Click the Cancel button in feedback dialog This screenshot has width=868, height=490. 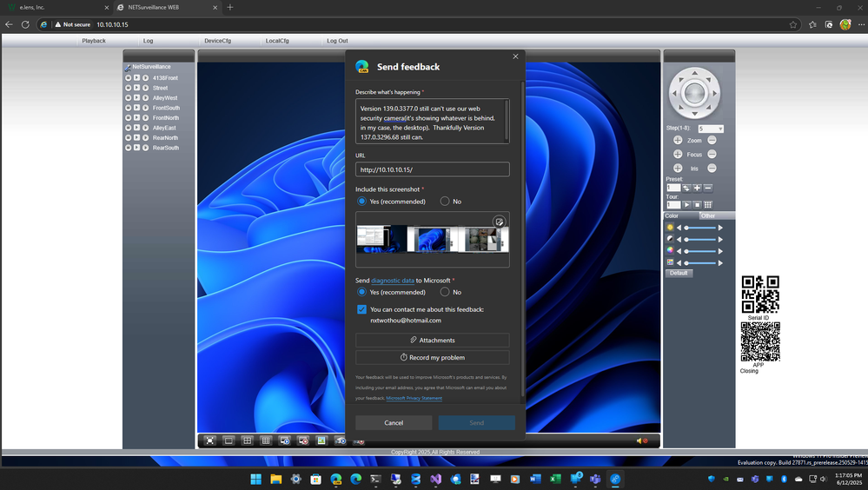click(x=394, y=422)
